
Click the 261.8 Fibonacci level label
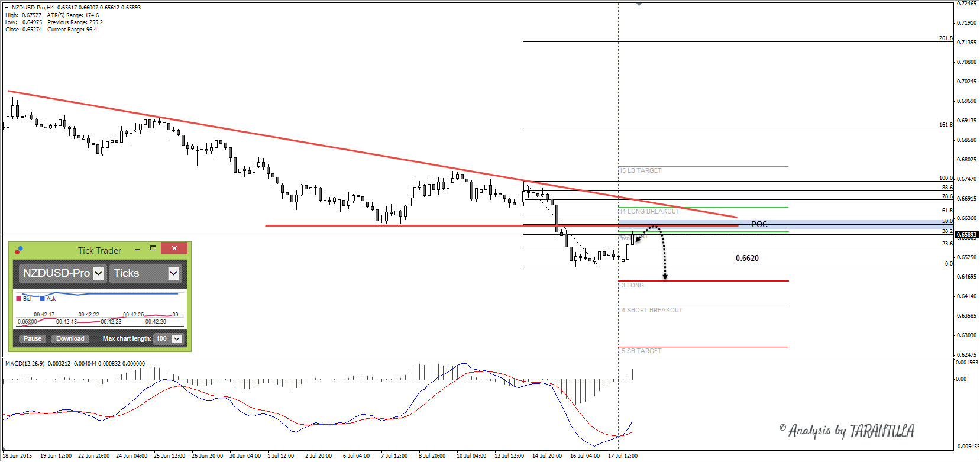946,38
